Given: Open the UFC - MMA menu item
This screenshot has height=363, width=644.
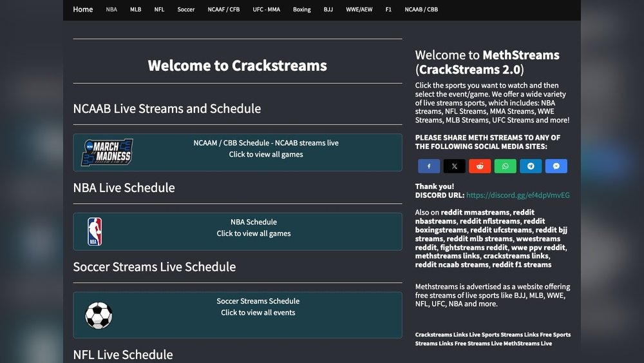Looking at the screenshot, I should click(x=266, y=10).
